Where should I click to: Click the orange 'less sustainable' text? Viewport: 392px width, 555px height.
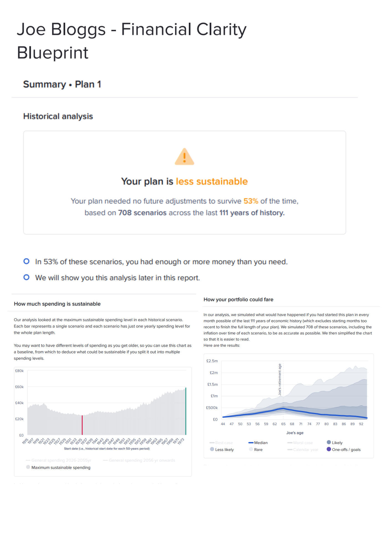[212, 181]
